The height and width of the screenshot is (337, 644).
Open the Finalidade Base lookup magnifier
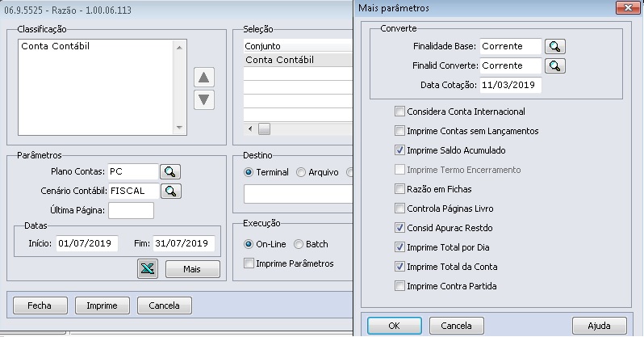click(x=555, y=46)
